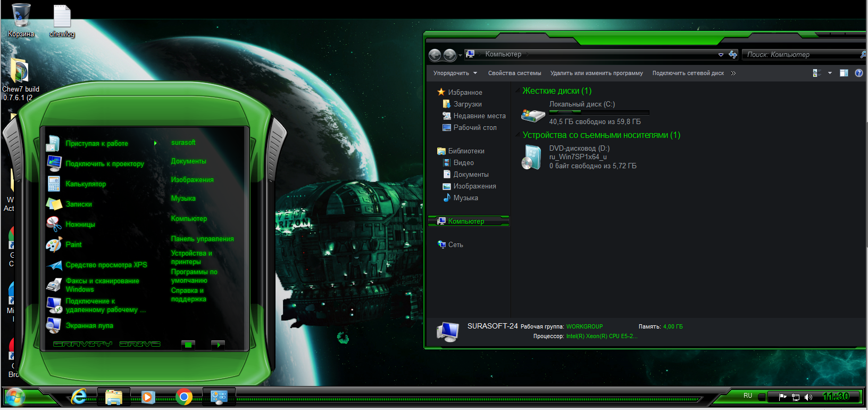The image size is (868, 410).
Task: Click Свойства системы toolbar button
Action: (x=514, y=73)
